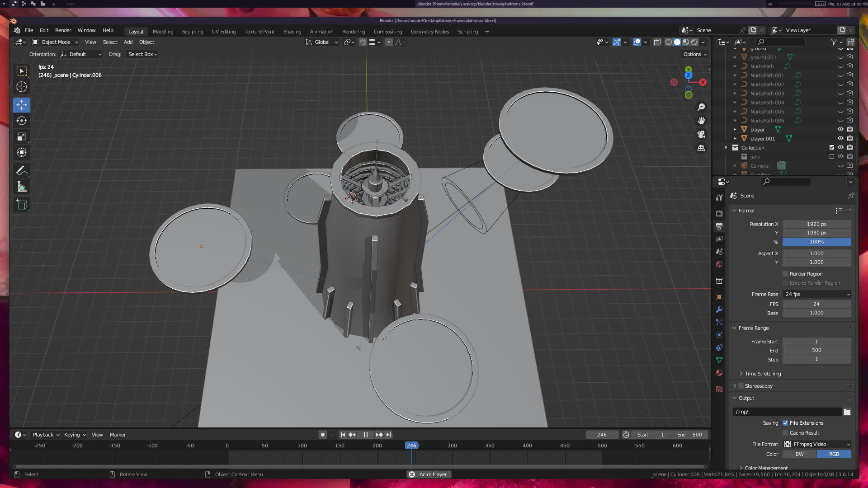Adjust the resolution percentage slider

816,242
